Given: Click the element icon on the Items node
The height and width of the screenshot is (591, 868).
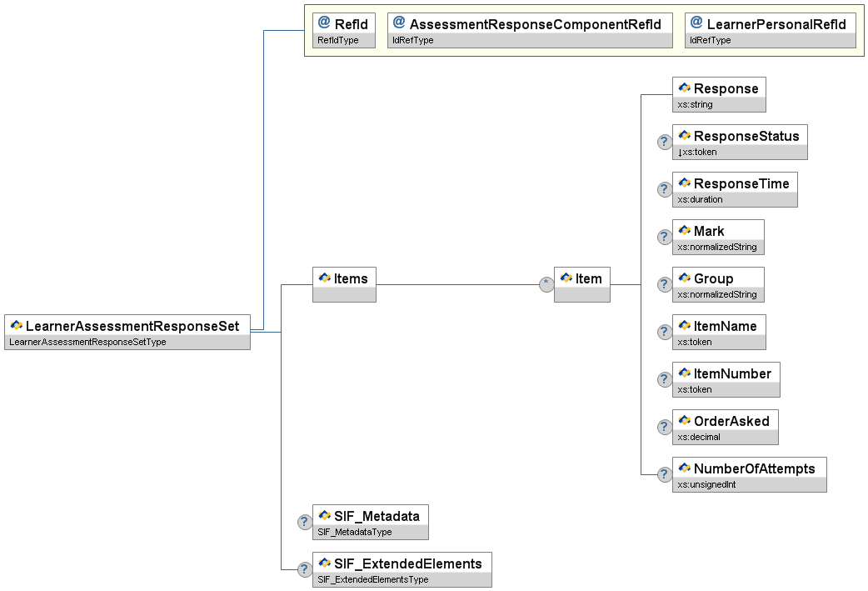Looking at the screenshot, I should pos(325,278).
